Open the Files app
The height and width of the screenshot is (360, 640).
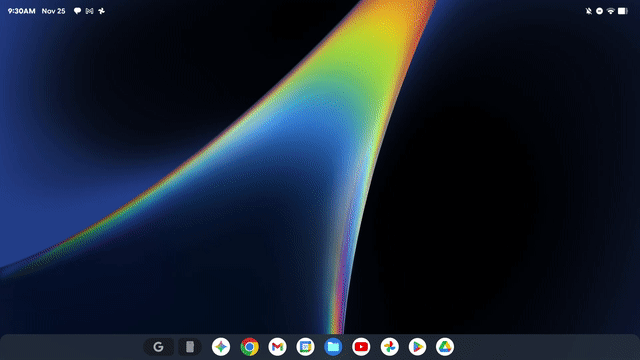pyautogui.click(x=333, y=347)
